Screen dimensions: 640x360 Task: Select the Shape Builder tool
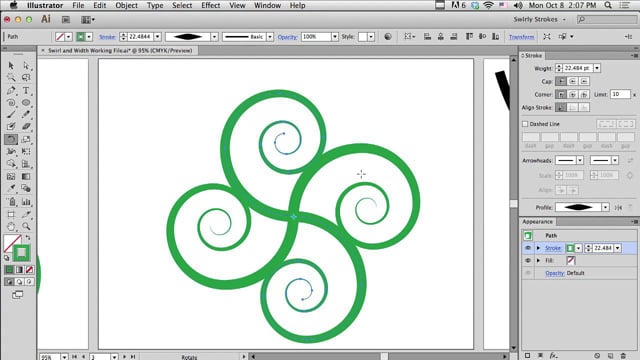click(x=11, y=164)
